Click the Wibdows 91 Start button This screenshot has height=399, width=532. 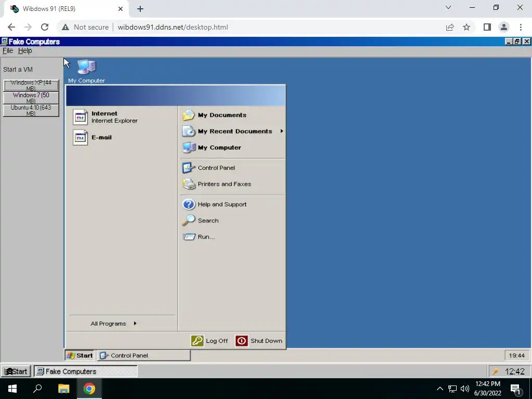[16, 371]
